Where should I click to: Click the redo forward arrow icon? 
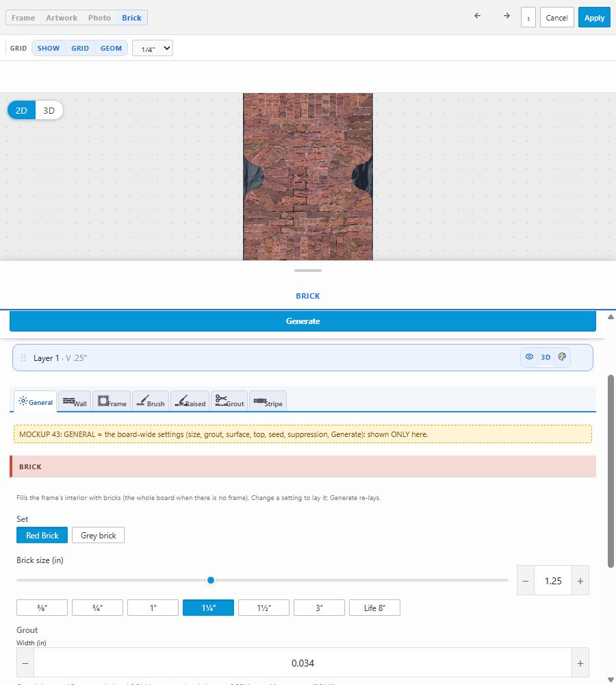506,16
